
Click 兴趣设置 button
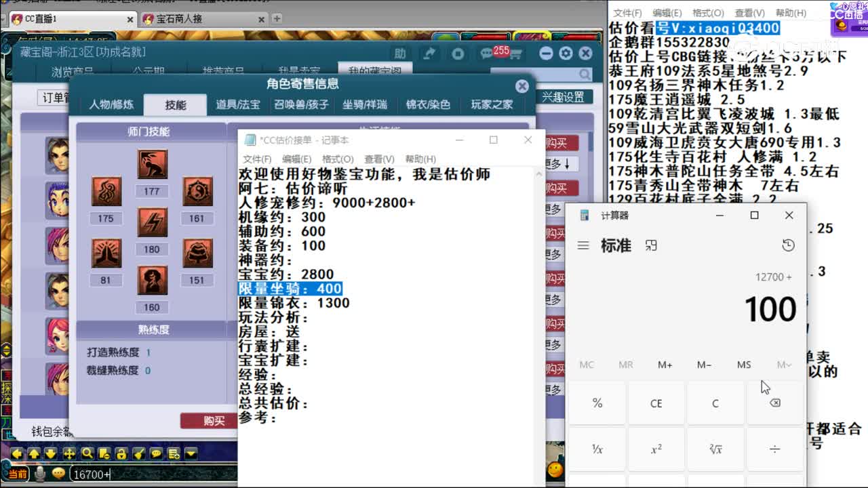pos(563,97)
